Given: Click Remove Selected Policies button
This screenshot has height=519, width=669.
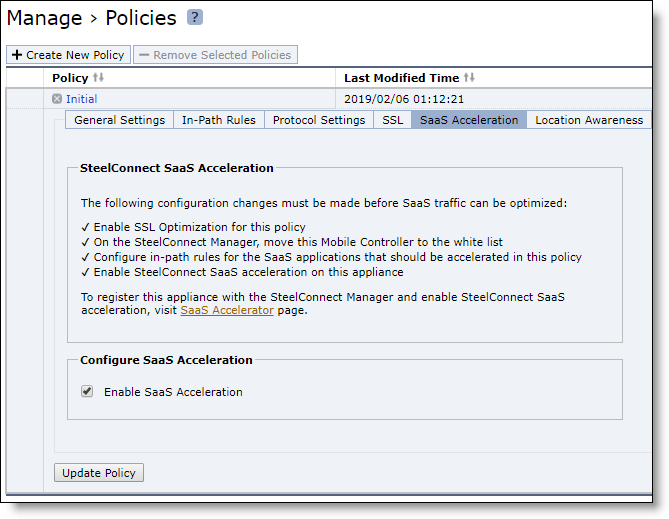Looking at the screenshot, I should [x=215, y=55].
